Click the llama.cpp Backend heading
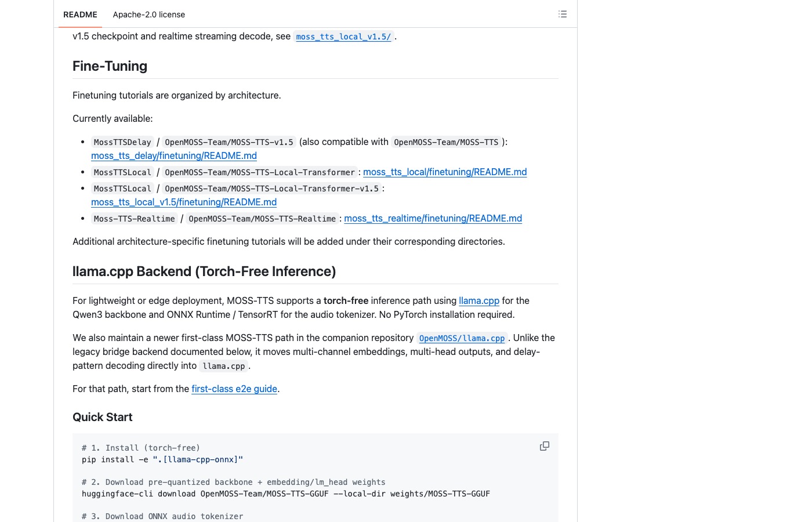The image size is (812, 522). coord(204,271)
